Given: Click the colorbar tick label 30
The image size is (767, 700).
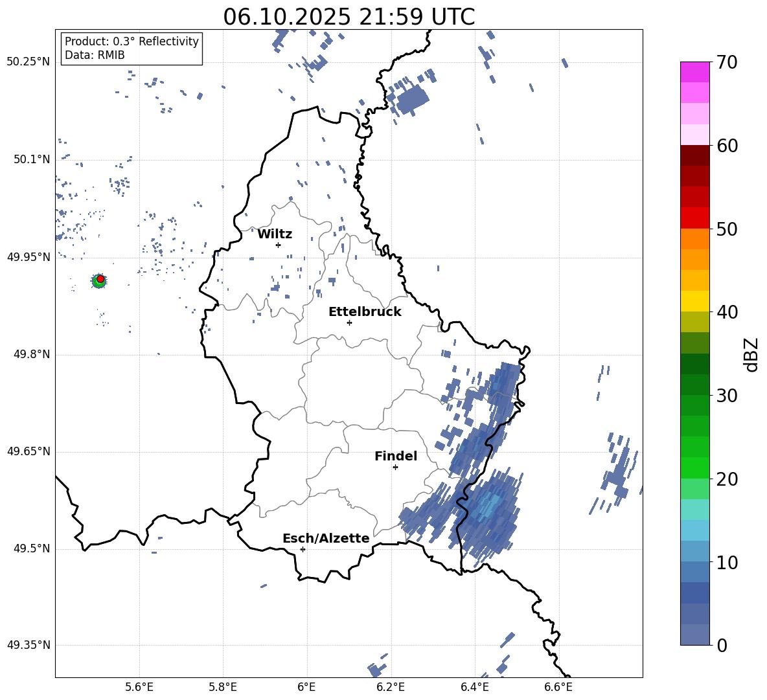Looking at the screenshot, I should 727,396.
